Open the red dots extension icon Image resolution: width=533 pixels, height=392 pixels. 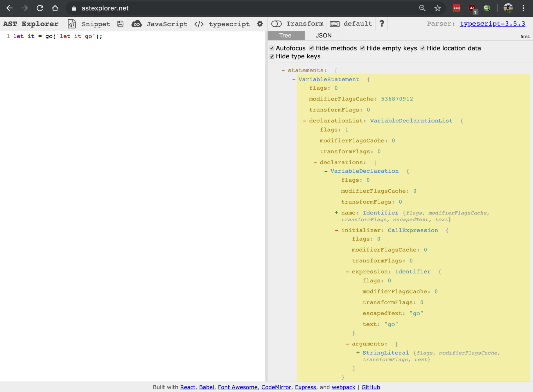click(456, 8)
